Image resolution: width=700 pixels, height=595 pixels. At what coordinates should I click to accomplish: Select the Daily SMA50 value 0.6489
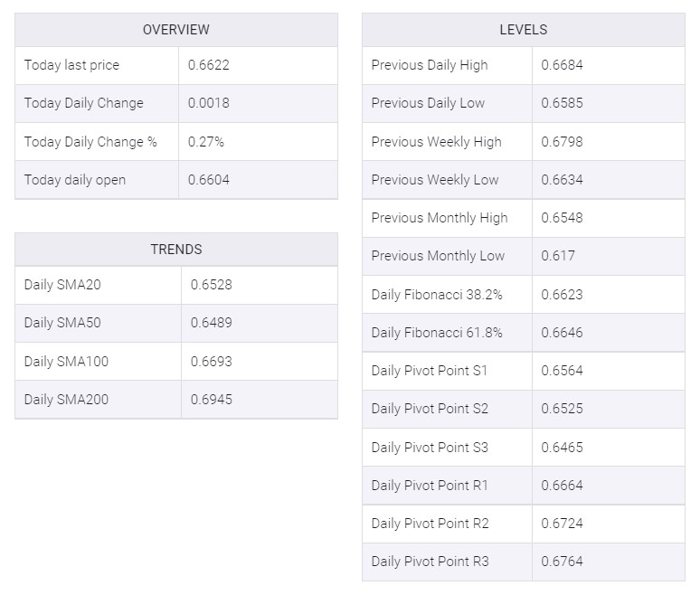pyautogui.click(x=211, y=323)
